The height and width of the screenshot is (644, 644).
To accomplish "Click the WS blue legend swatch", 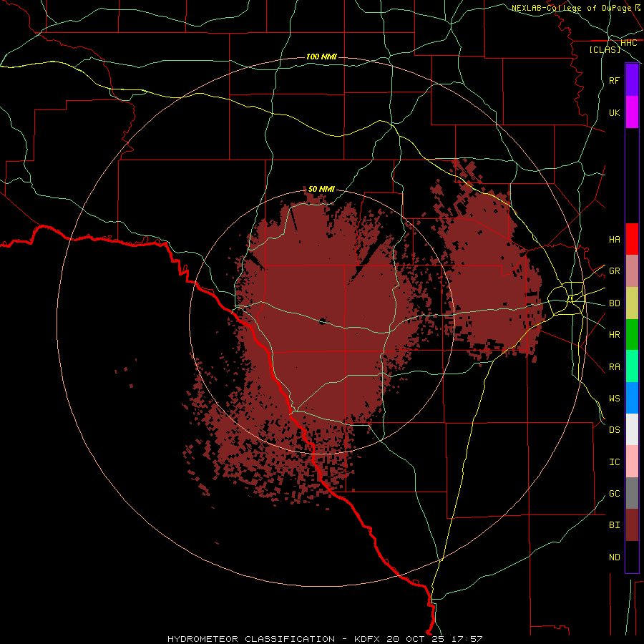I will point(632,398).
